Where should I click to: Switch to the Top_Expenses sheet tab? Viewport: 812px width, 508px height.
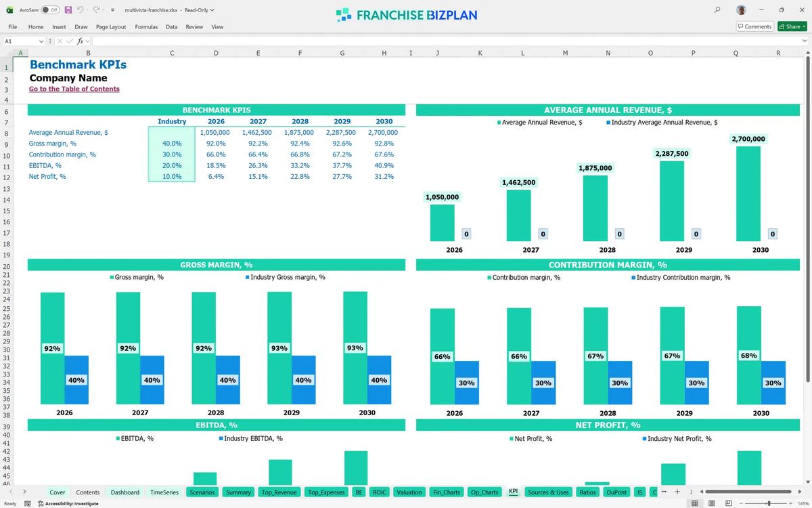(x=325, y=492)
